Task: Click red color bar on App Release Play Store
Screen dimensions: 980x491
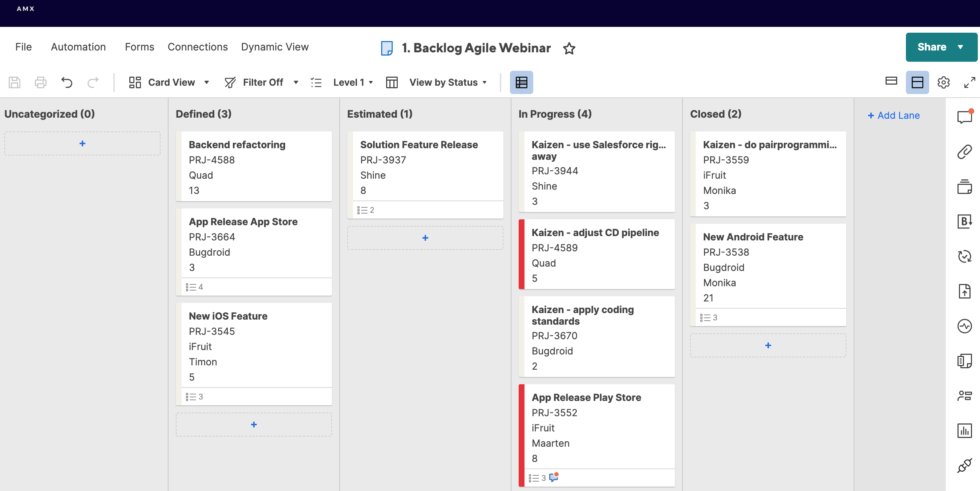Action: click(522, 435)
